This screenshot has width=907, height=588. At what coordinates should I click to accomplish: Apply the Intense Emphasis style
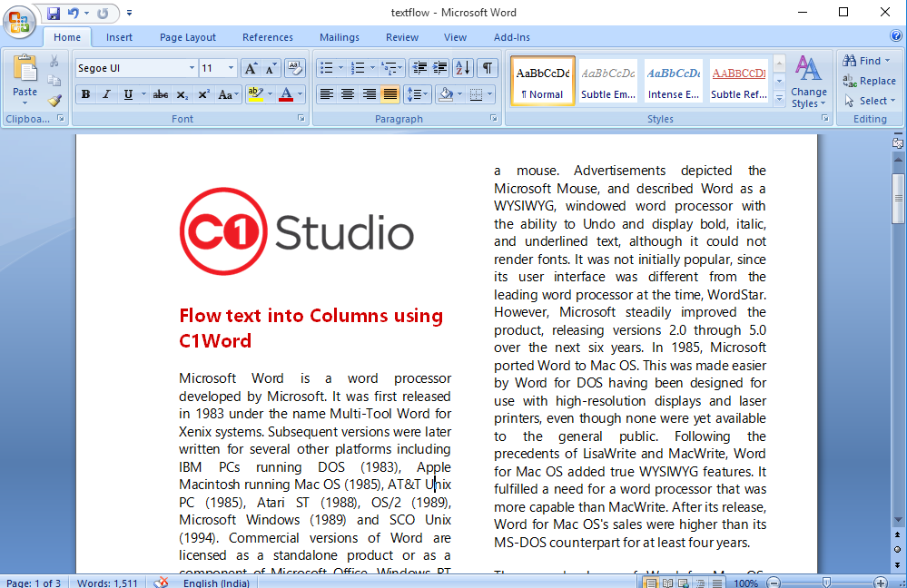click(x=674, y=81)
